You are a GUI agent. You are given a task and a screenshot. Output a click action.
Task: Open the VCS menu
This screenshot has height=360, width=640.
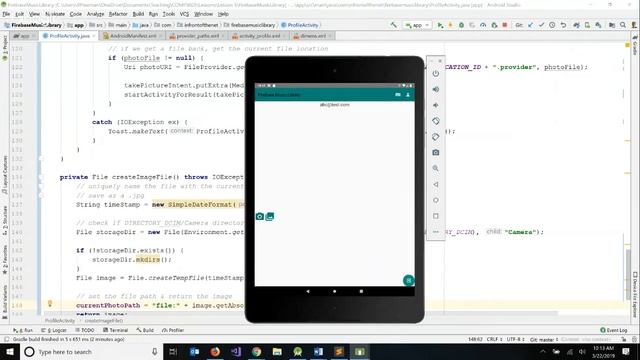point(184,14)
